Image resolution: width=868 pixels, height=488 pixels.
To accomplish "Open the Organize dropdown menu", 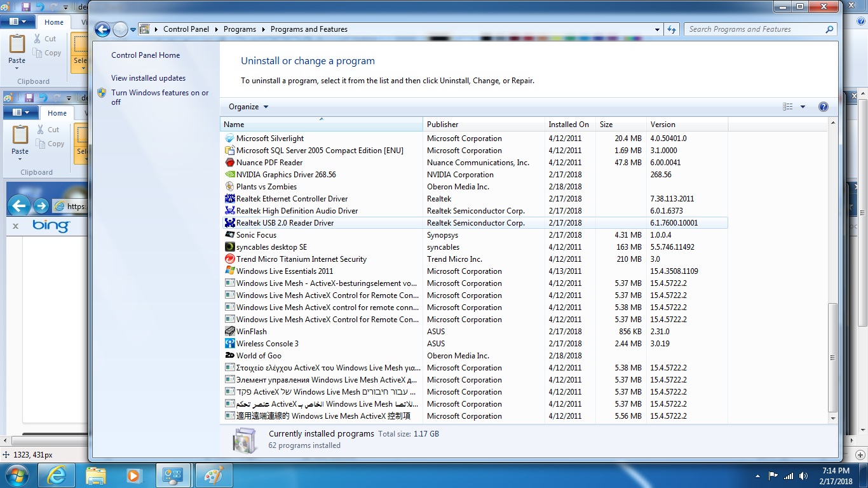I will click(x=248, y=107).
